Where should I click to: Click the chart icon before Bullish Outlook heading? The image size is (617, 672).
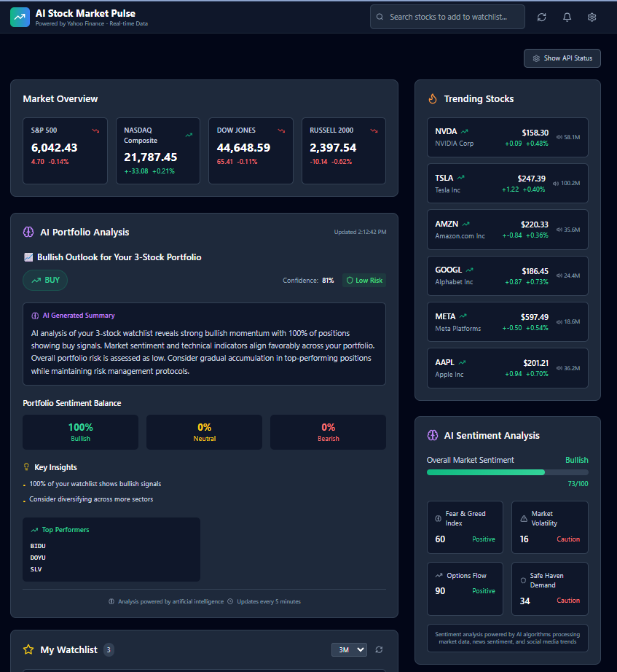click(28, 257)
